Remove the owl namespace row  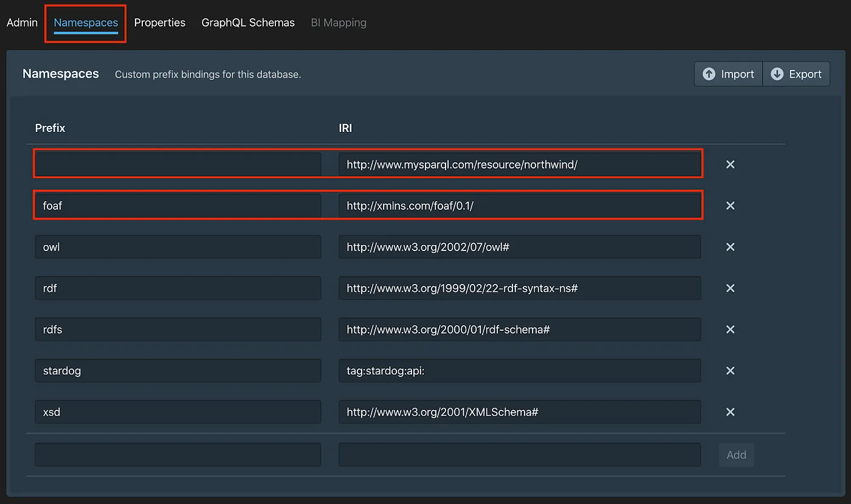pos(731,247)
